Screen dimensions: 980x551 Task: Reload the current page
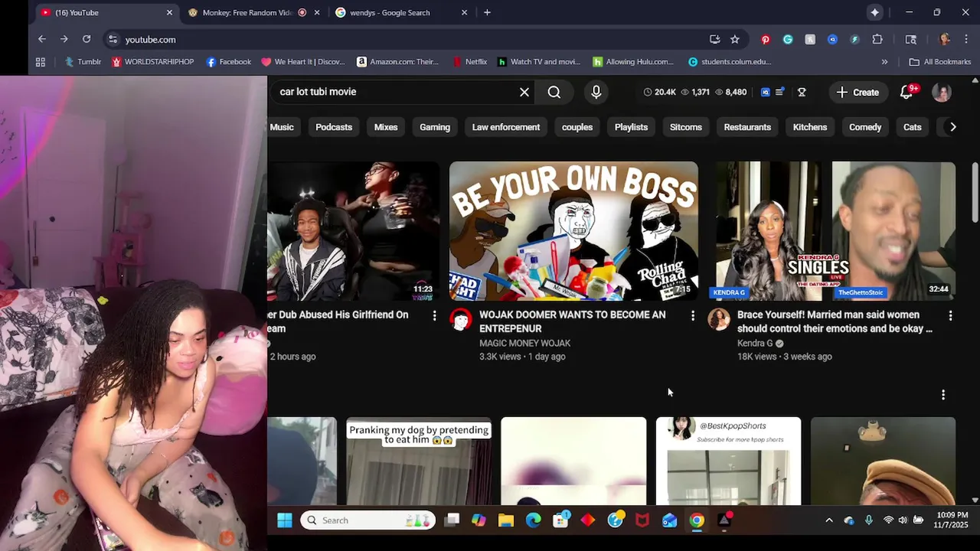pyautogui.click(x=87, y=39)
